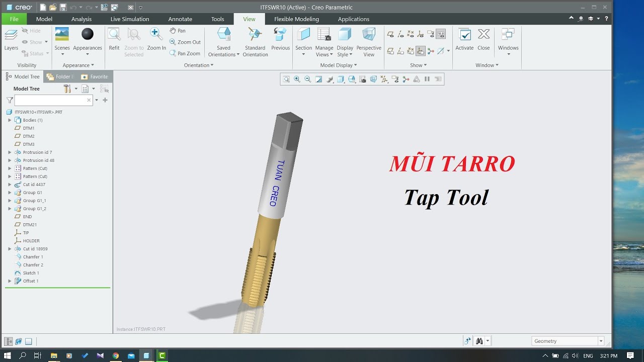Select the Pan tool

178,31
